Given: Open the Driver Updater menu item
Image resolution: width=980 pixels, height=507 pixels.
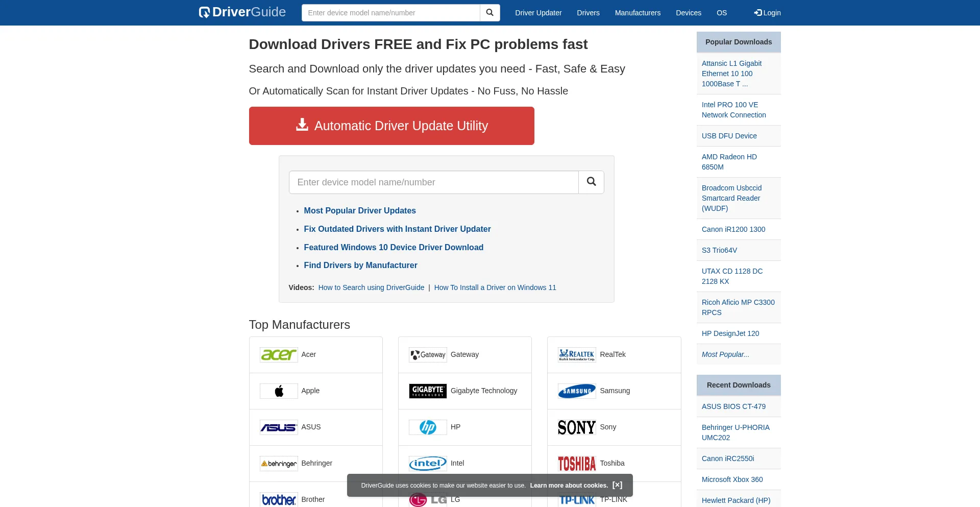Looking at the screenshot, I should coord(538,13).
